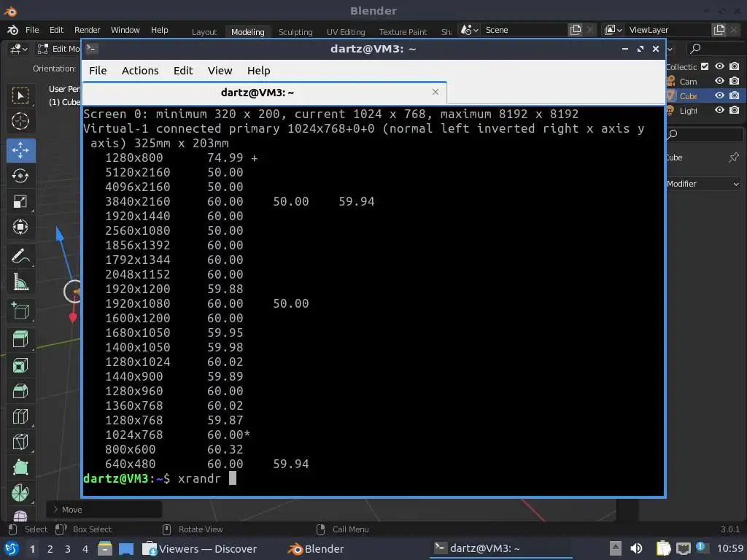Click the New Scene icon beside Scene

(576, 30)
